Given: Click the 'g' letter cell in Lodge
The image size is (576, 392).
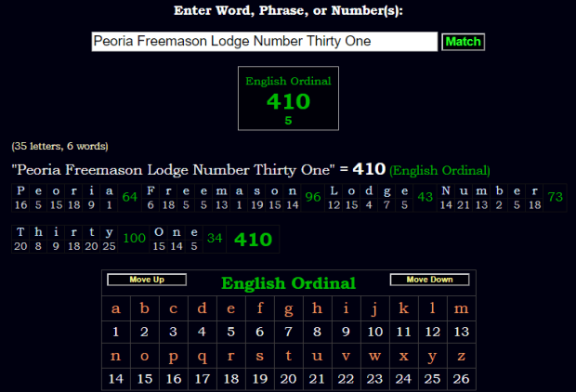Looking at the screenshot, I should pyautogui.click(x=386, y=191).
